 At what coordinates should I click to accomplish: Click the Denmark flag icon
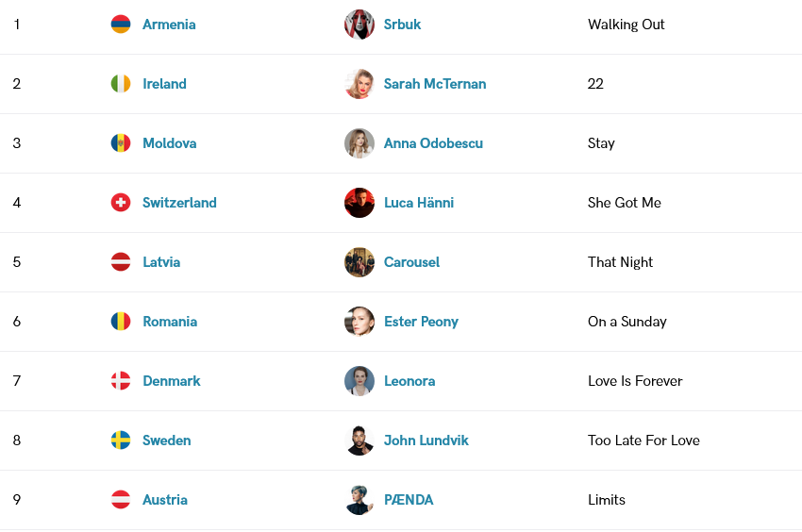click(x=121, y=380)
